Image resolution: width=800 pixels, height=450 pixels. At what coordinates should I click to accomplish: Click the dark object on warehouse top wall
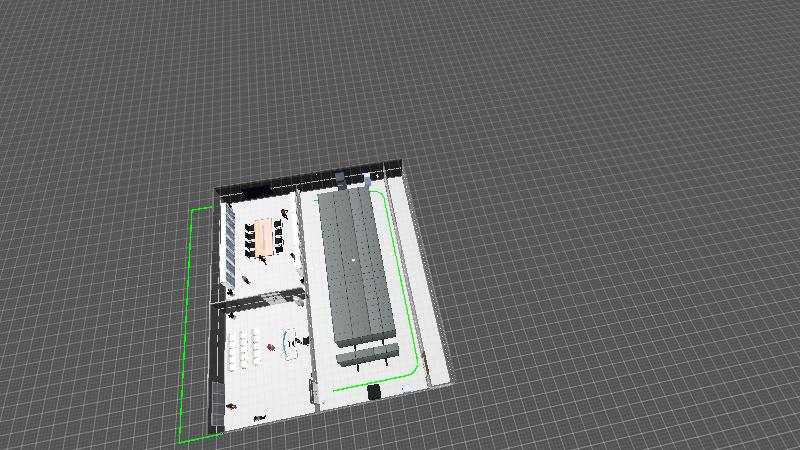coord(341,179)
